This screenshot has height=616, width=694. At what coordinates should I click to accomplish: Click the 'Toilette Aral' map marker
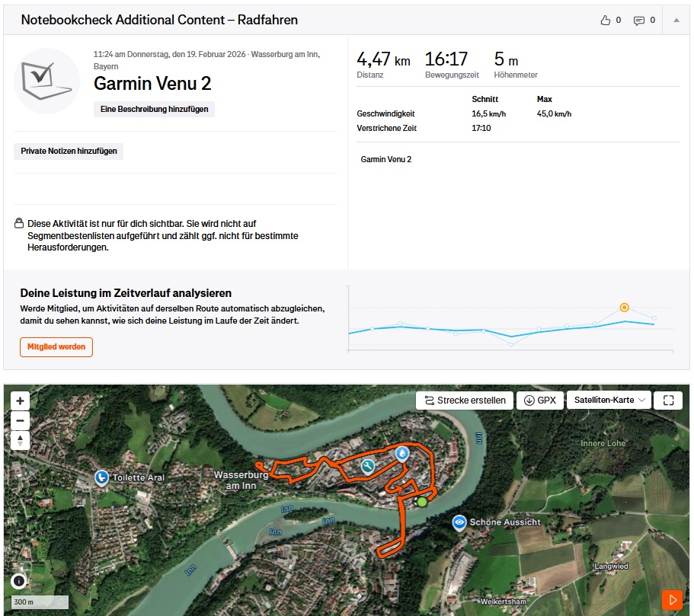click(101, 477)
